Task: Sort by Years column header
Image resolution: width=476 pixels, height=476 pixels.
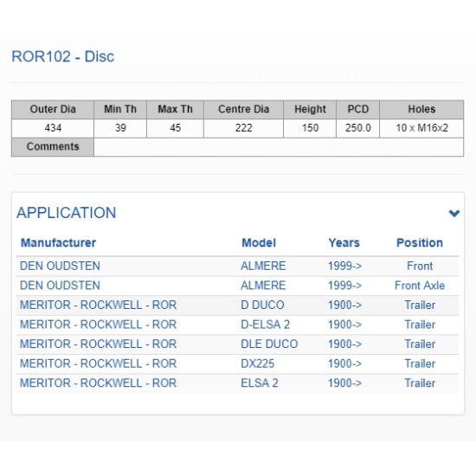Action: pos(344,243)
